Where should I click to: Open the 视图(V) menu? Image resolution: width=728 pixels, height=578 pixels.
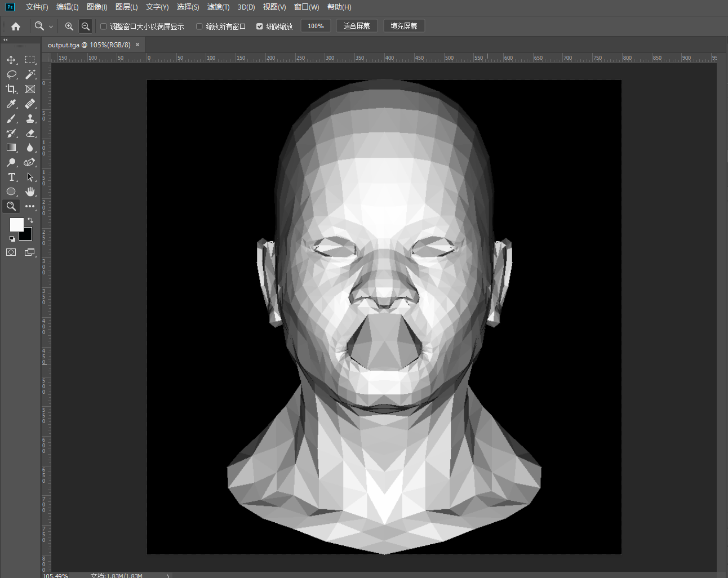tap(274, 7)
